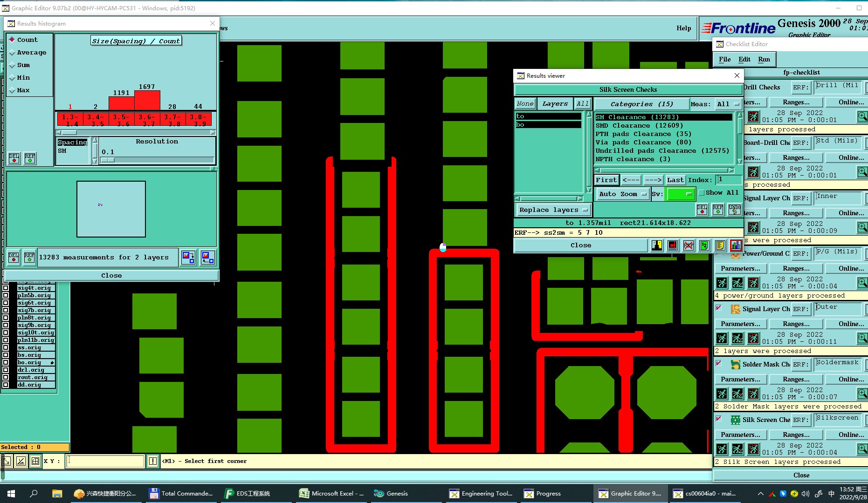Click the Index input field
The width and height of the screenshot is (868, 503).
[x=729, y=180]
